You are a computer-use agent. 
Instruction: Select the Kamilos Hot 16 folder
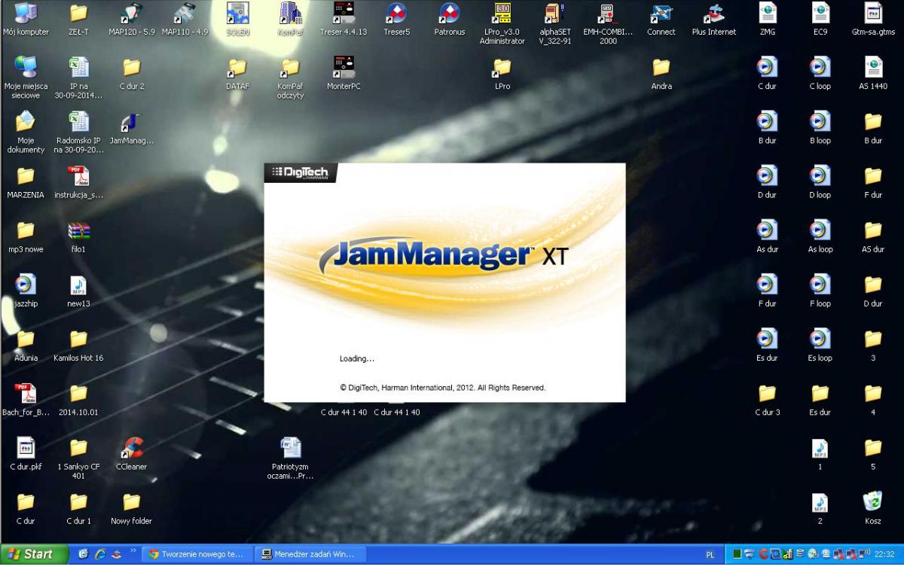click(x=78, y=346)
